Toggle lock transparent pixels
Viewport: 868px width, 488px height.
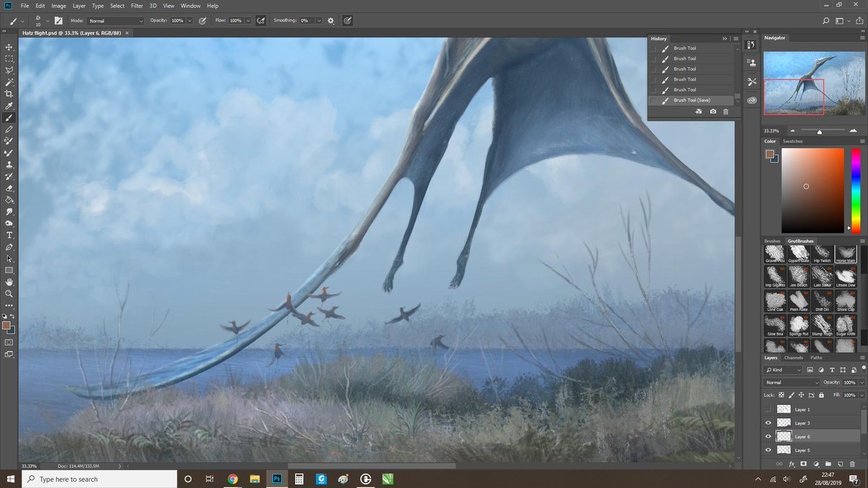point(783,395)
